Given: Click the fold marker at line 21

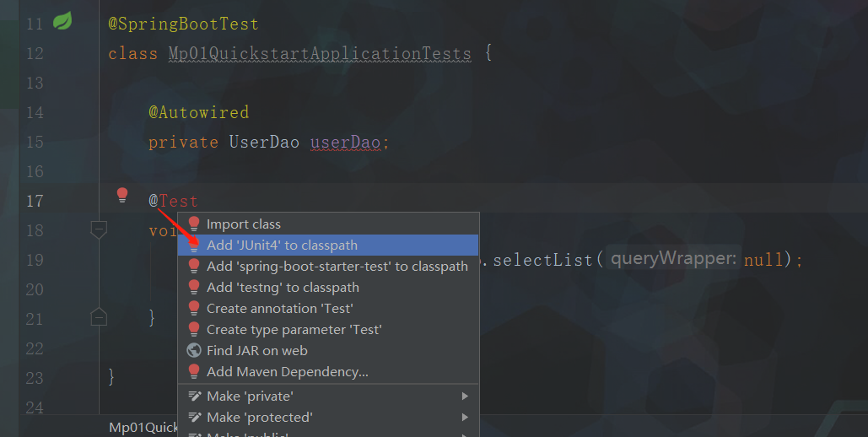Looking at the screenshot, I should pyautogui.click(x=99, y=317).
